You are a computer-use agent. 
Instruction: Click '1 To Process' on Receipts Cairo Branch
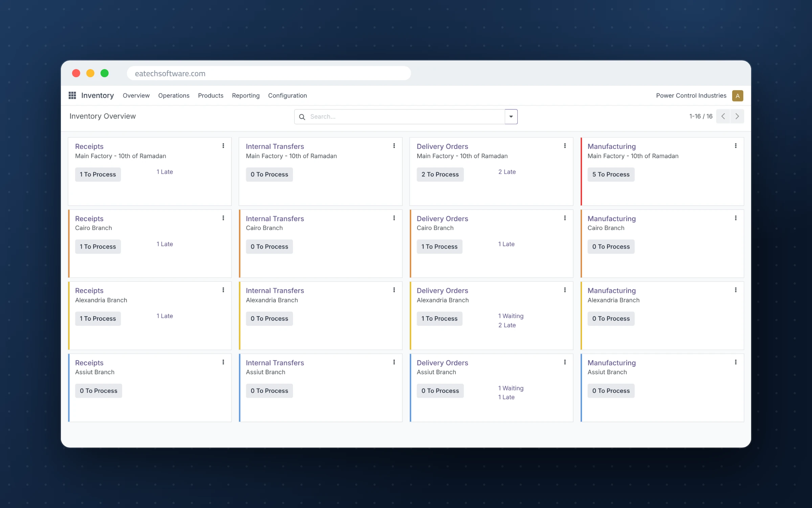(x=98, y=247)
